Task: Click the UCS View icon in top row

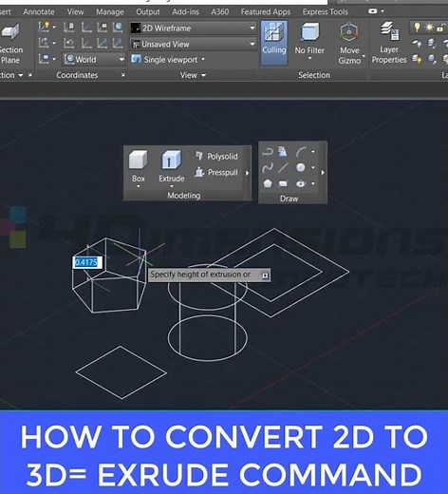Action: (x=103, y=27)
